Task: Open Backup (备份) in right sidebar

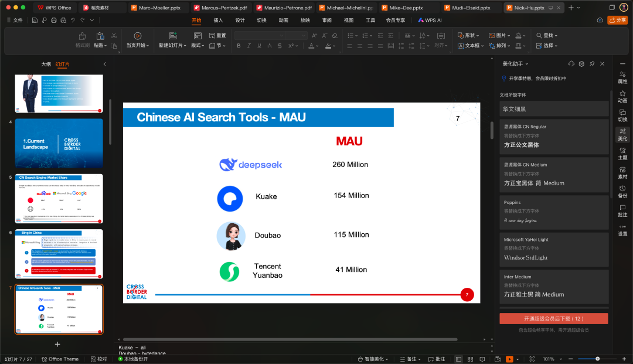Action: tap(622, 192)
